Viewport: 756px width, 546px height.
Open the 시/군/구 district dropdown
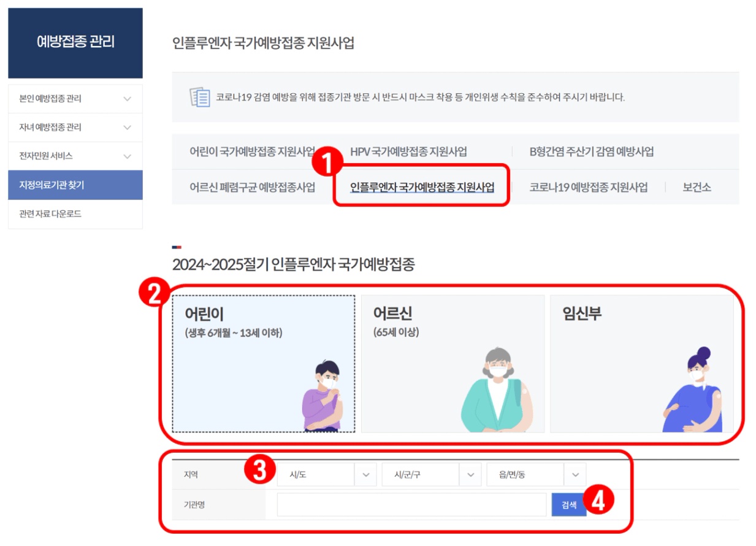pyautogui.click(x=432, y=474)
